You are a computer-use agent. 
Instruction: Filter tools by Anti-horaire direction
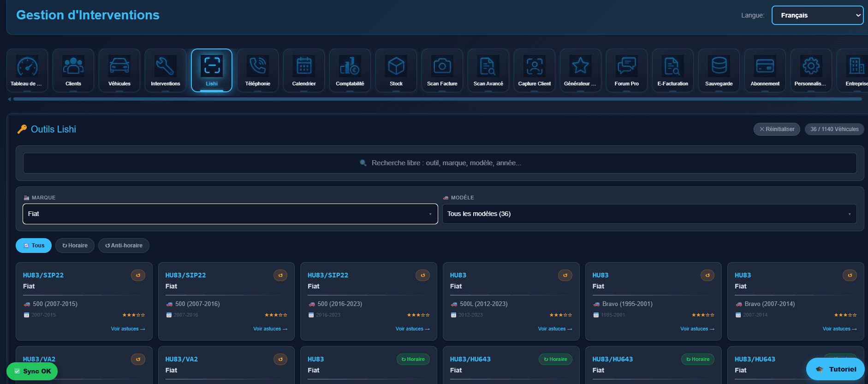click(124, 246)
